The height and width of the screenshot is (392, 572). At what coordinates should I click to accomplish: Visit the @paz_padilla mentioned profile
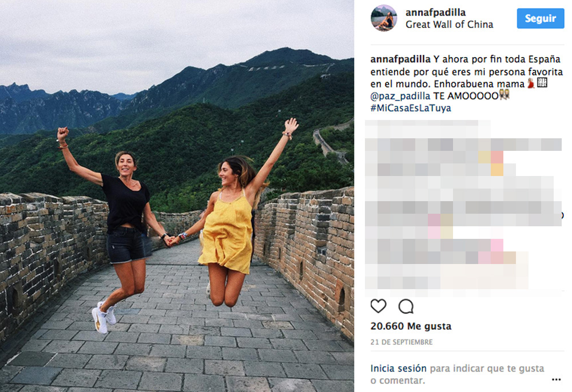[x=400, y=96]
